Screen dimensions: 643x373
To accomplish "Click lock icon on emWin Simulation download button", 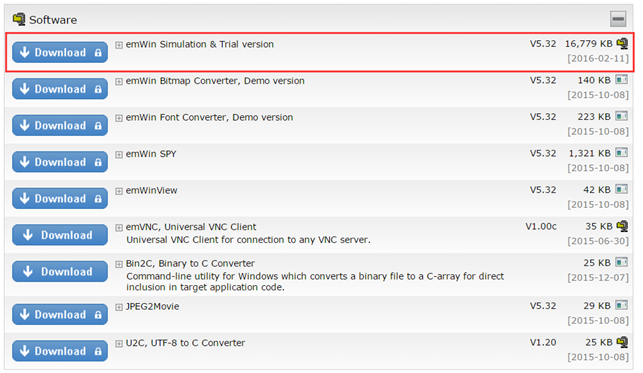I will [98, 52].
